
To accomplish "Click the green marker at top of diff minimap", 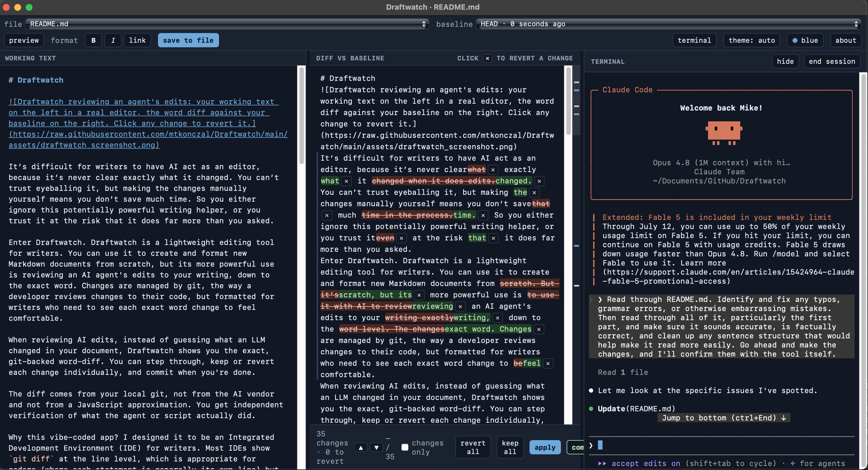I will pos(577,82).
